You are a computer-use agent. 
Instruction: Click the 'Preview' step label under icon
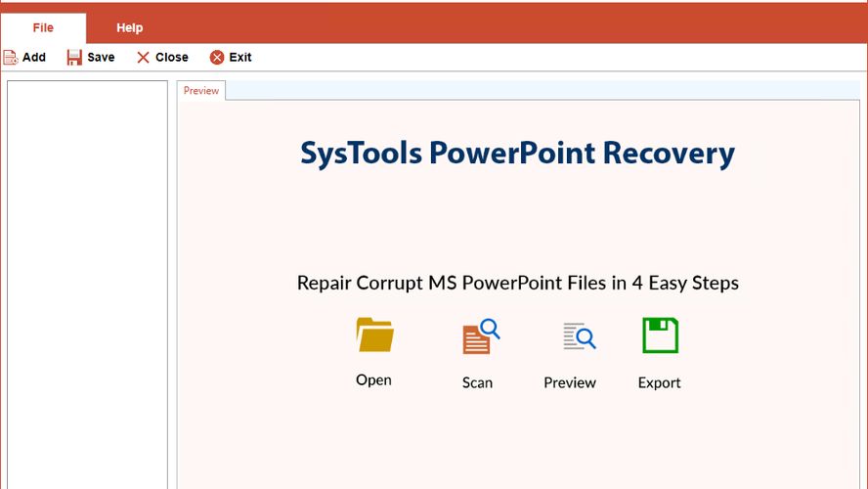point(570,382)
